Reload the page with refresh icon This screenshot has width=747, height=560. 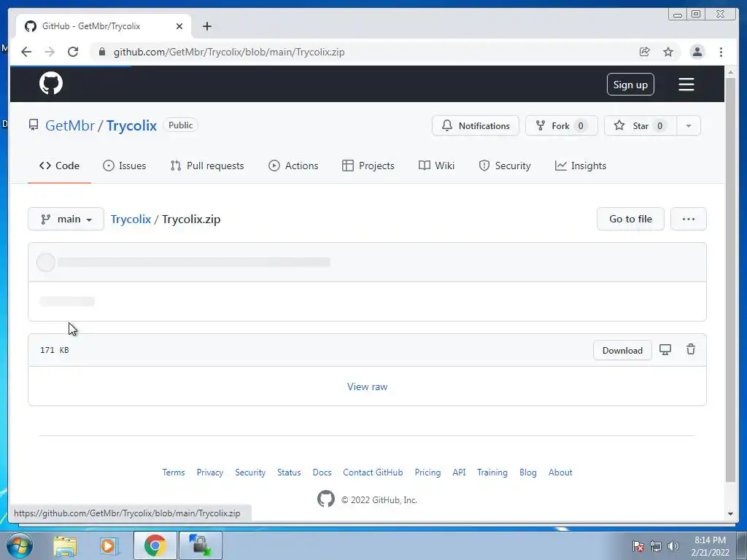coord(73,52)
